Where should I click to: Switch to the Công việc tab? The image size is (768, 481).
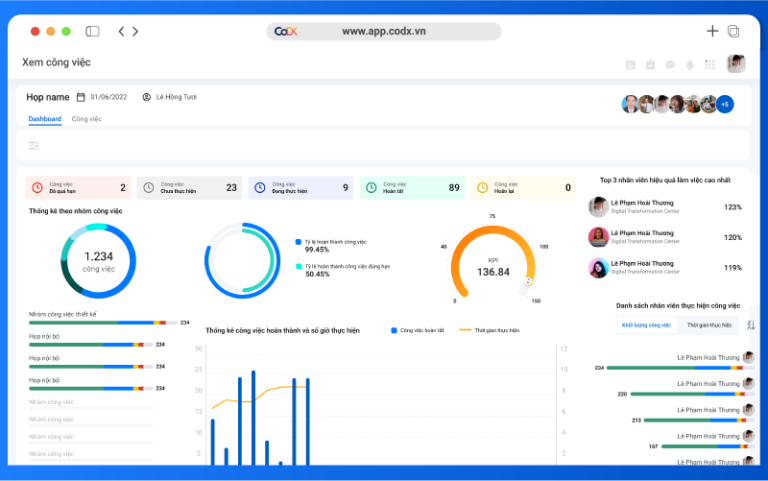point(87,119)
